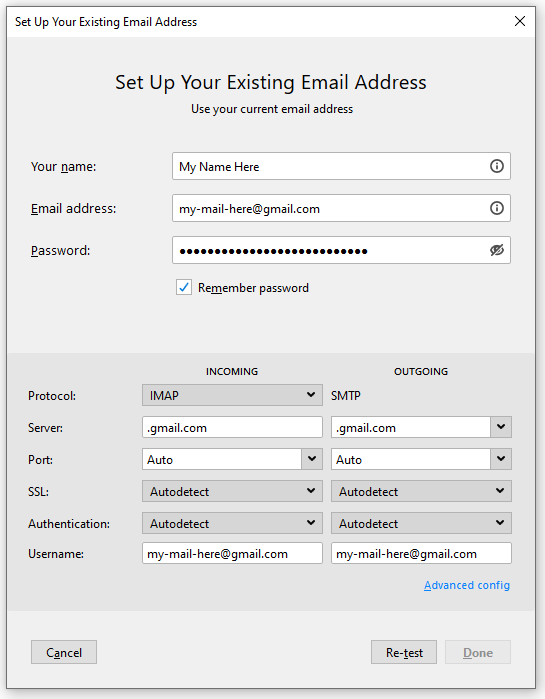Click the Advanced config link
The height and width of the screenshot is (699, 545).
(x=467, y=585)
